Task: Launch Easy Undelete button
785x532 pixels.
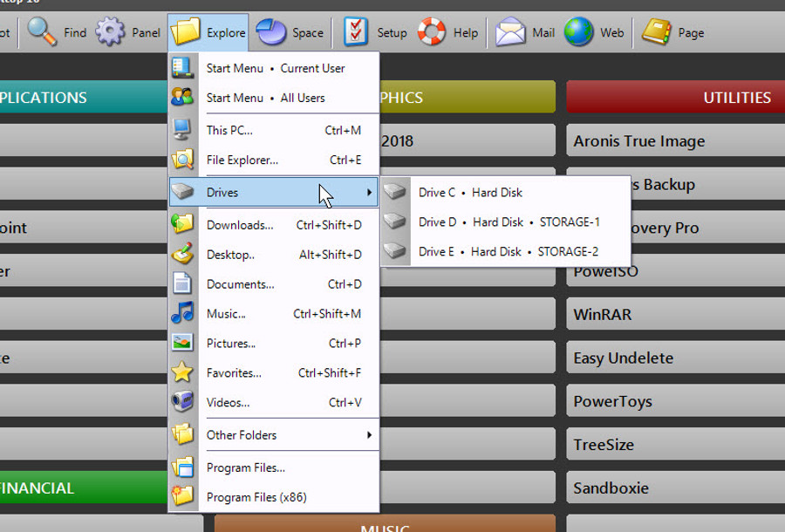Action: (x=675, y=358)
